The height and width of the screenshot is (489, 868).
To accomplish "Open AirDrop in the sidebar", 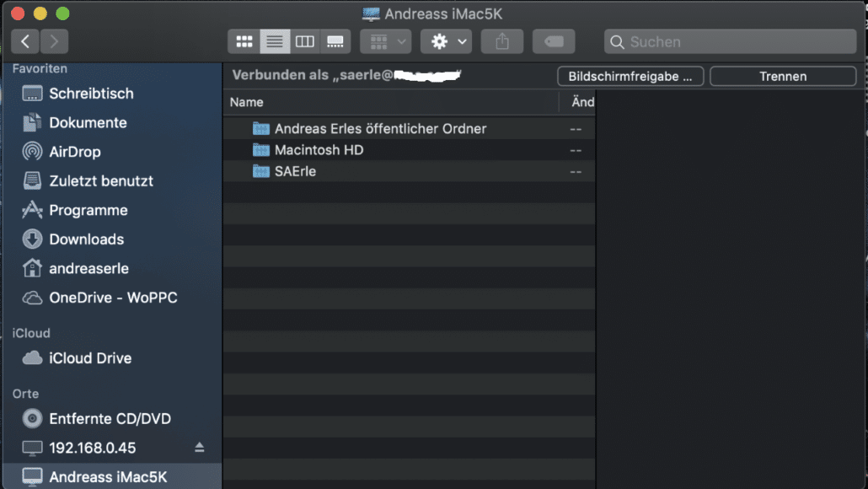I will click(74, 152).
